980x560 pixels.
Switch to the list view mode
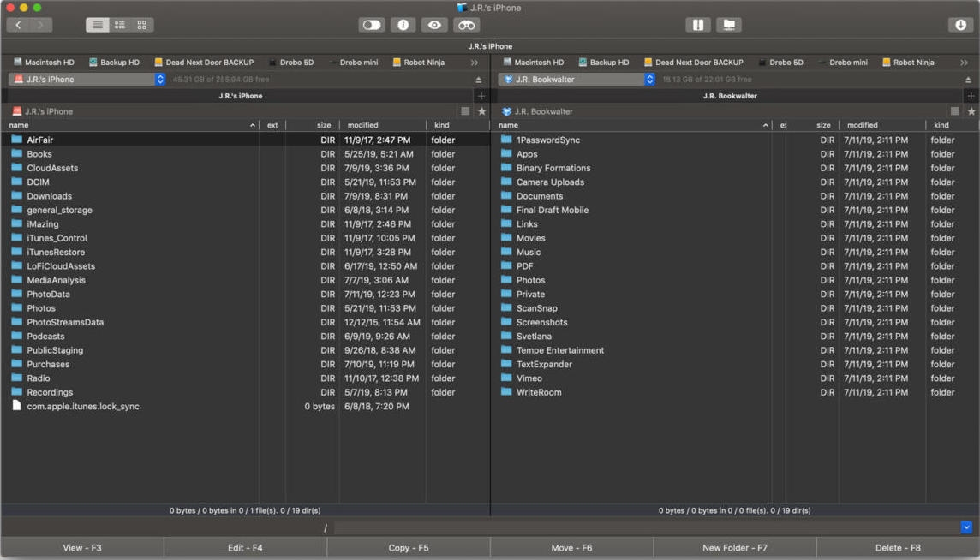coord(98,25)
